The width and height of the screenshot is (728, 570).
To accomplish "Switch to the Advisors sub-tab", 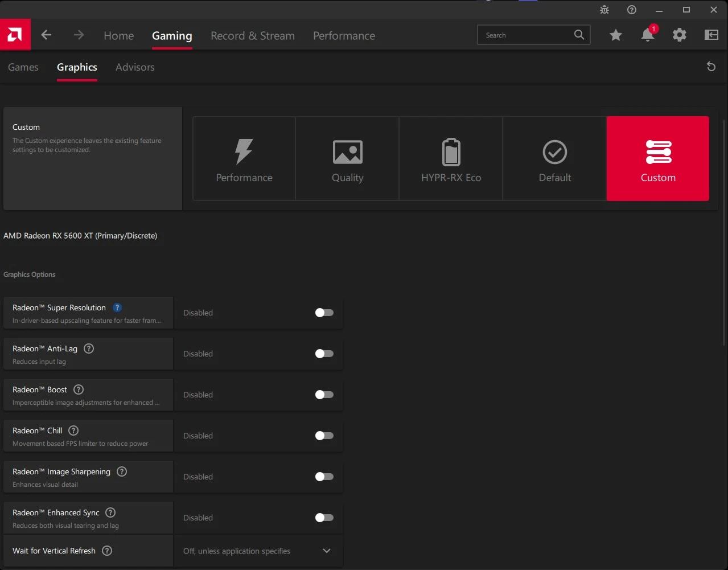I will point(135,67).
